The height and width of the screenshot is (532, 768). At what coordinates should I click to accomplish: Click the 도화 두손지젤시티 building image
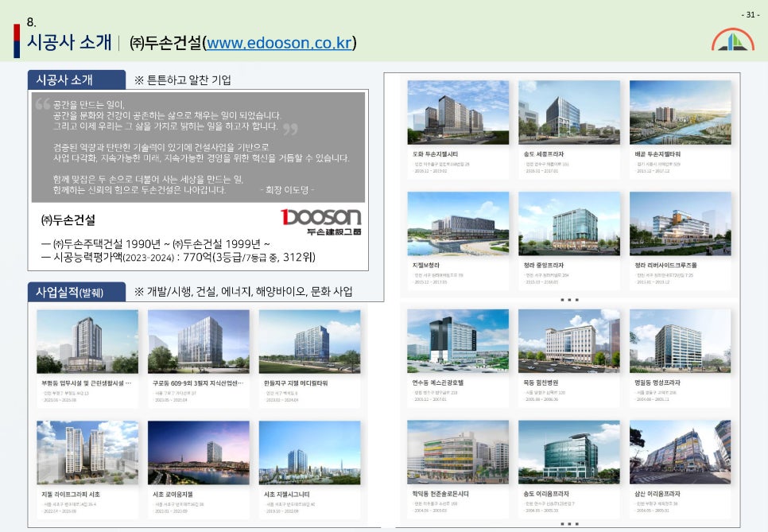tap(458, 112)
